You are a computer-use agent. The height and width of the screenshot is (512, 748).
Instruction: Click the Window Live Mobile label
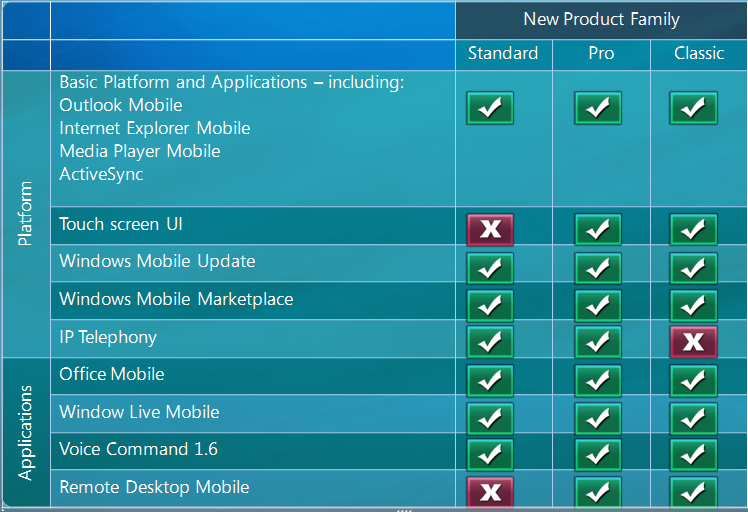pos(139,412)
